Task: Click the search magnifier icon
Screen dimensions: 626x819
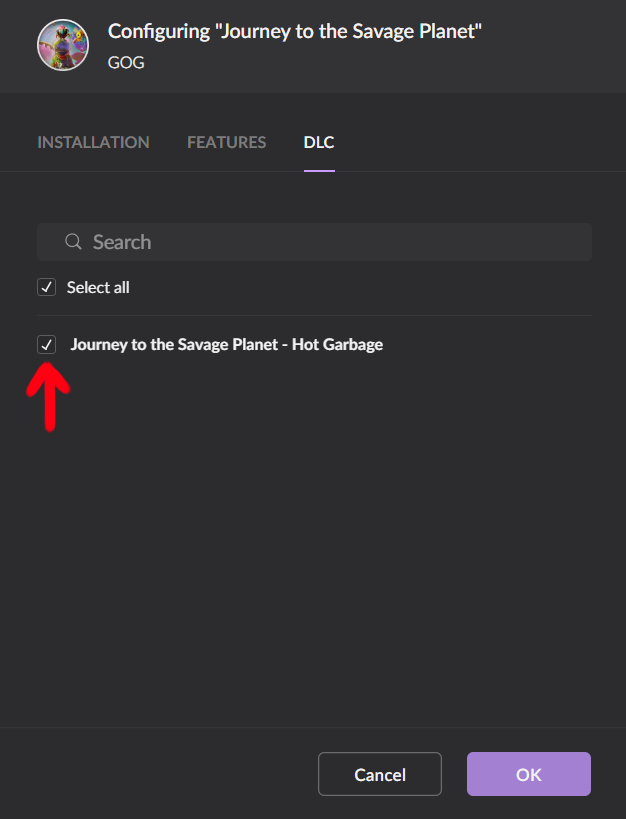Action: (x=73, y=242)
